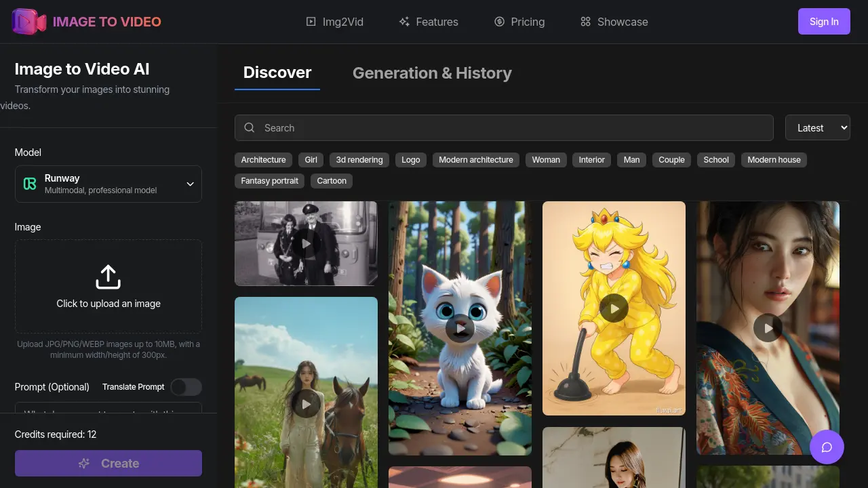This screenshot has height=488, width=868.
Task: Open the woman in dark top thumbnail
Action: pos(614,457)
